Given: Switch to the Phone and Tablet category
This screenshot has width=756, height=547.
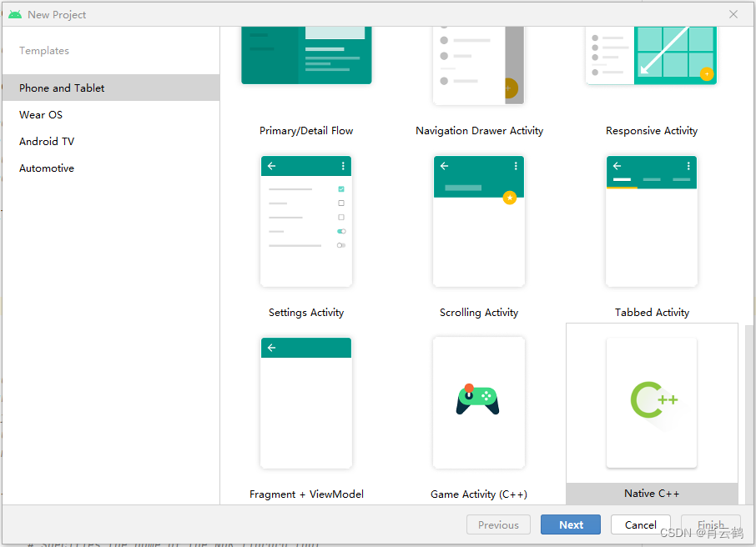Looking at the screenshot, I should [x=61, y=88].
